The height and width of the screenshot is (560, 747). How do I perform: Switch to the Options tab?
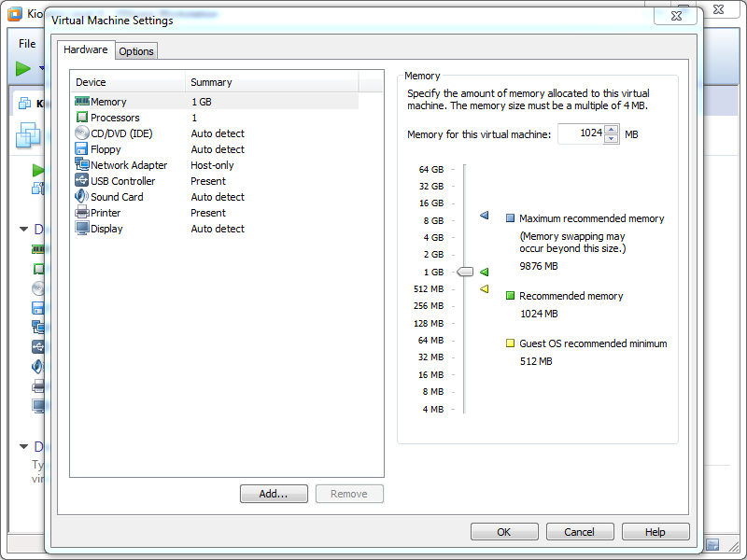coord(136,51)
